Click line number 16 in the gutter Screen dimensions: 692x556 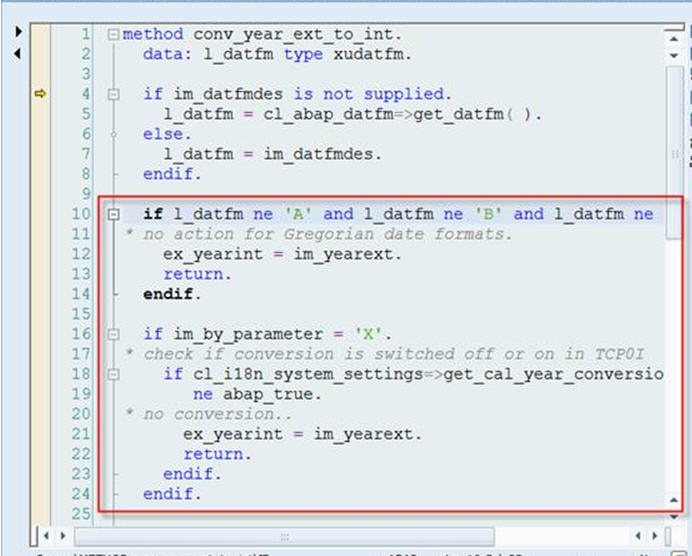point(81,334)
